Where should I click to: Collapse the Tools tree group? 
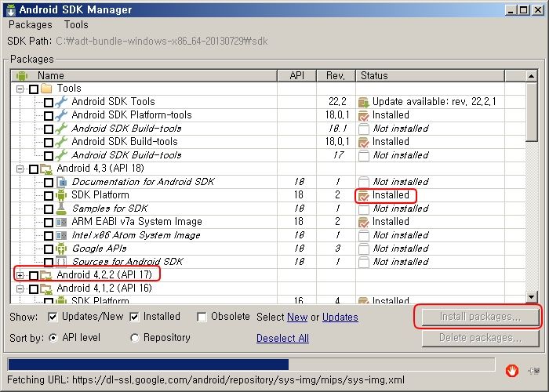20,89
